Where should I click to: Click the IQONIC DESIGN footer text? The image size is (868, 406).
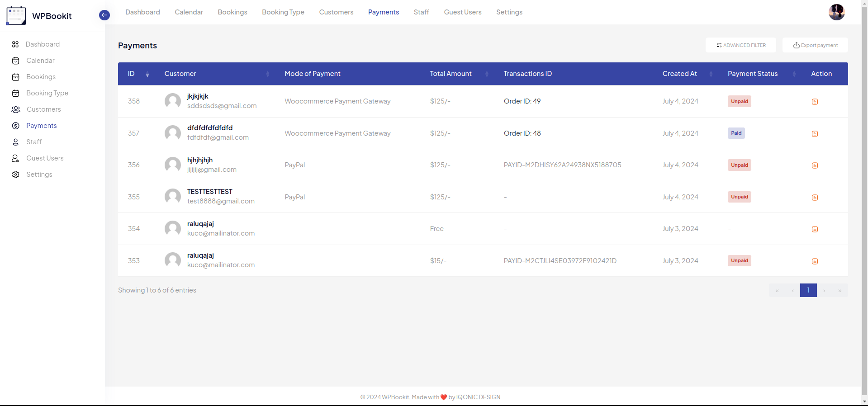pos(478,397)
